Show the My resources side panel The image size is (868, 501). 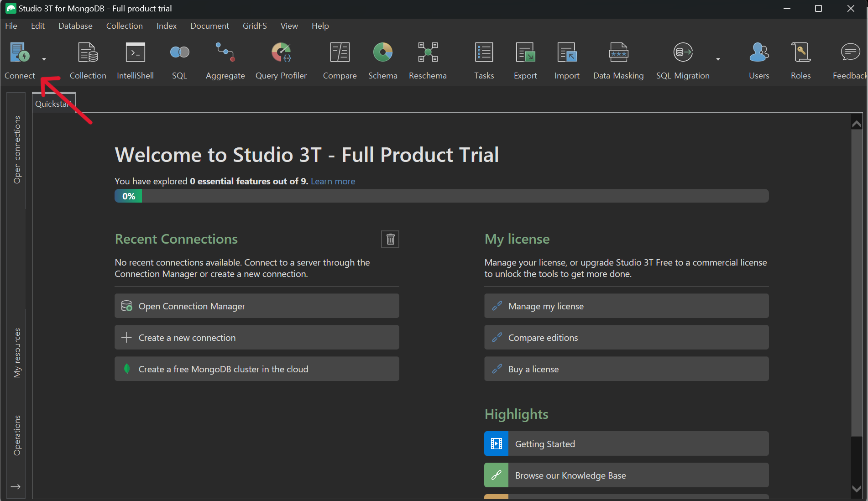tap(17, 353)
